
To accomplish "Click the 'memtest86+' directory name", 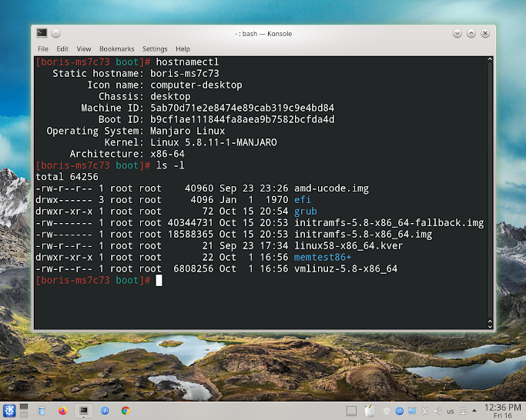I will point(323,257).
